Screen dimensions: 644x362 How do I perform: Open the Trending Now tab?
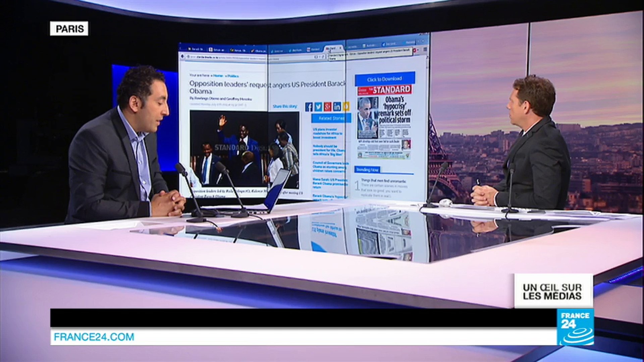(367, 170)
